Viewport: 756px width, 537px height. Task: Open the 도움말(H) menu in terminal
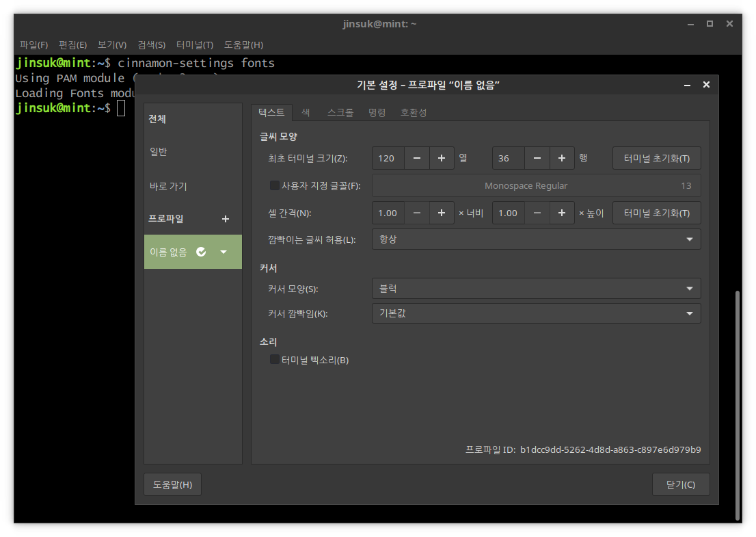pyautogui.click(x=243, y=45)
